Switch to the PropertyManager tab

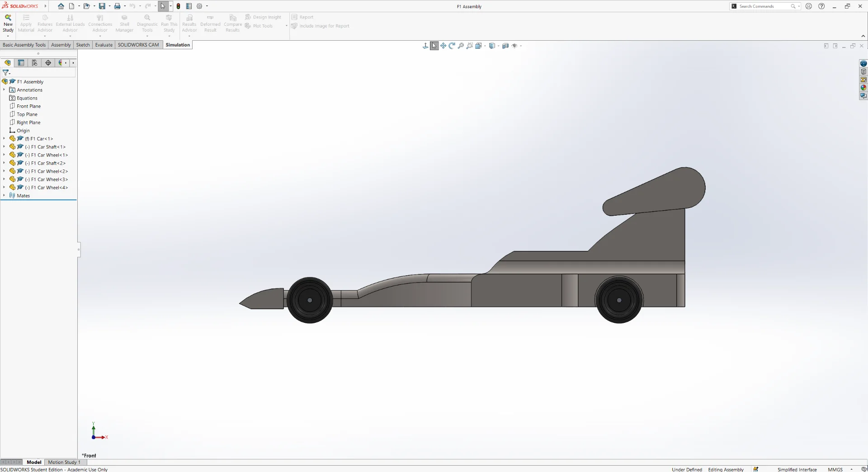(21, 63)
